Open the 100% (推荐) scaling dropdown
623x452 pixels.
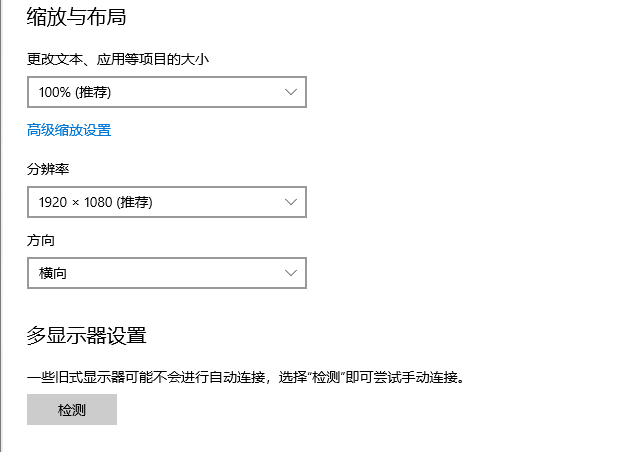[x=166, y=92]
